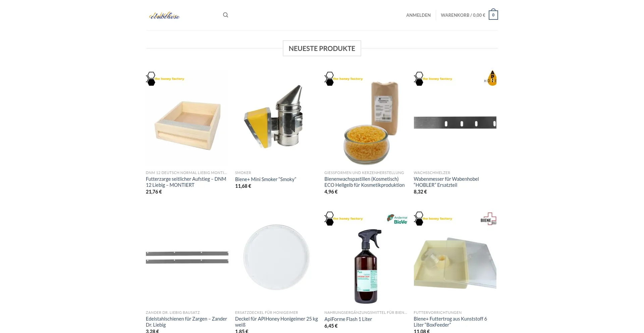Open the search magnifier icon
644x333 pixels.
click(x=225, y=15)
